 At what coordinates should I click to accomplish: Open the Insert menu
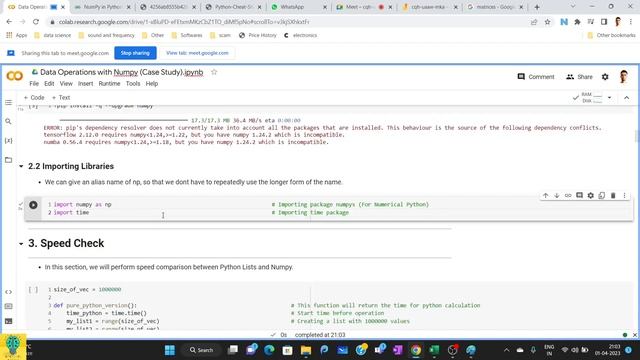(85, 84)
